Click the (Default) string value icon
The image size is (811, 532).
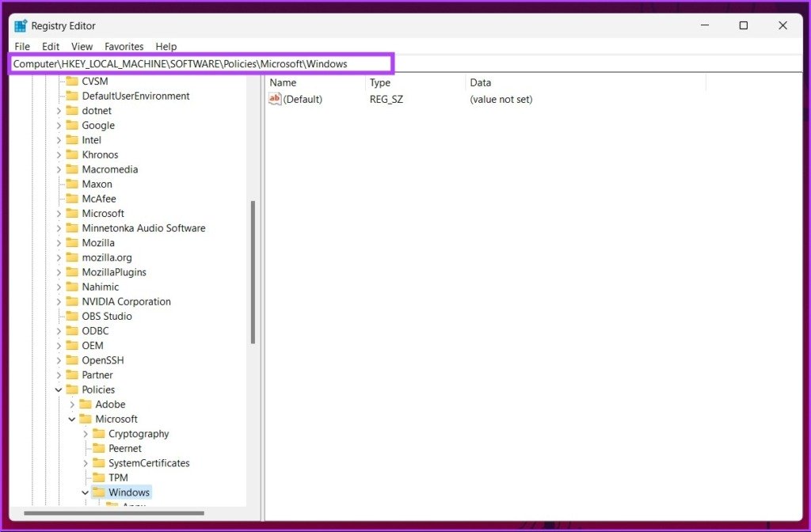(275, 99)
